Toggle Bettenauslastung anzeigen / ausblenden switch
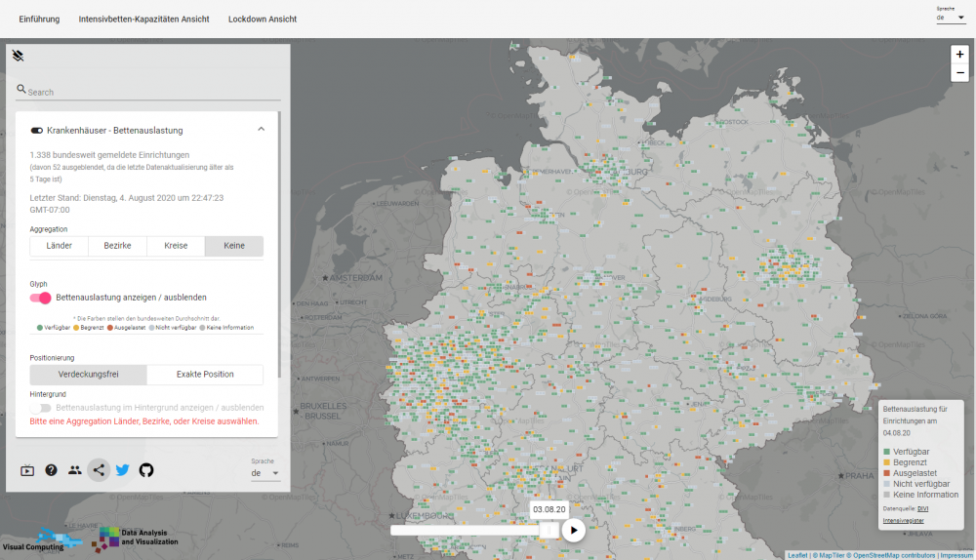The image size is (976, 560). click(x=41, y=298)
